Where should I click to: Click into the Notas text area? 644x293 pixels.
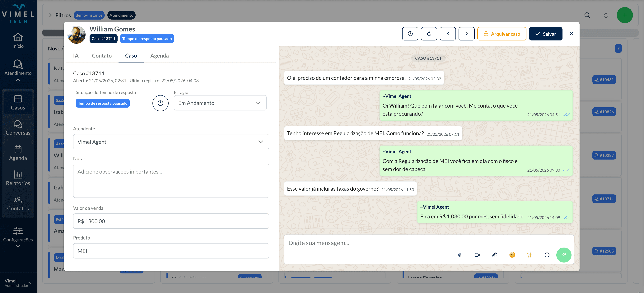(171, 181)
